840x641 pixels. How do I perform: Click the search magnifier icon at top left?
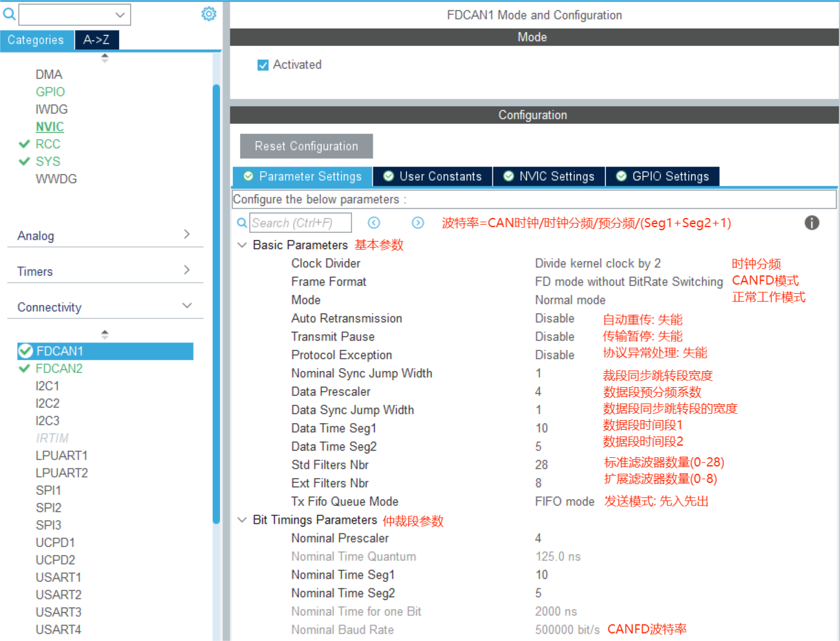pos(9,13)
